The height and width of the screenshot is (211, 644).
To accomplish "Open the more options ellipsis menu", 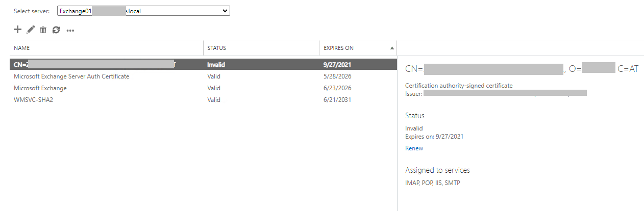I will click(x=70, y=31).
